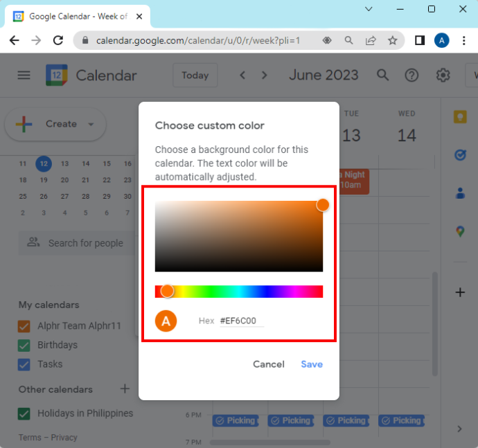This screenshot has width=478, height=448.
Task: Click the calendar search magnifier icon
Action: [x=382, y=75]
